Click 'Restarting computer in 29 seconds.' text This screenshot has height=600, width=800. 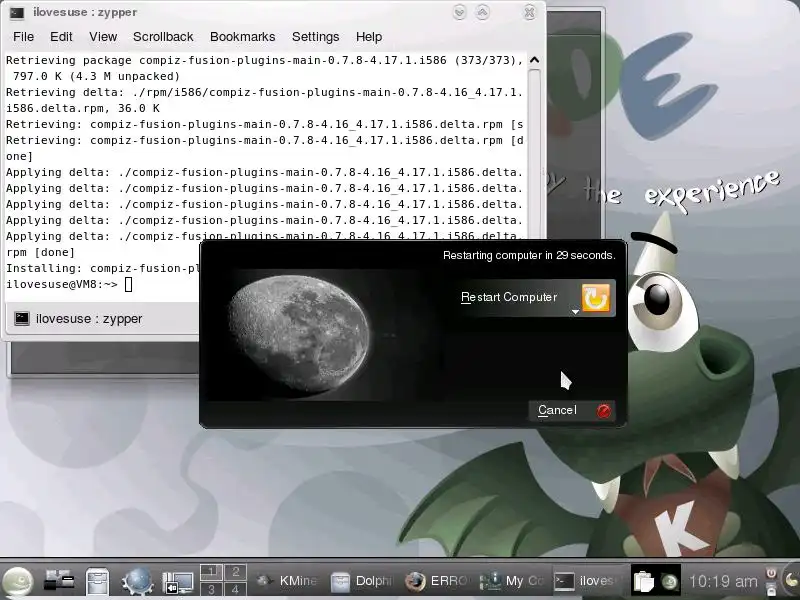[x=529, y=255]
